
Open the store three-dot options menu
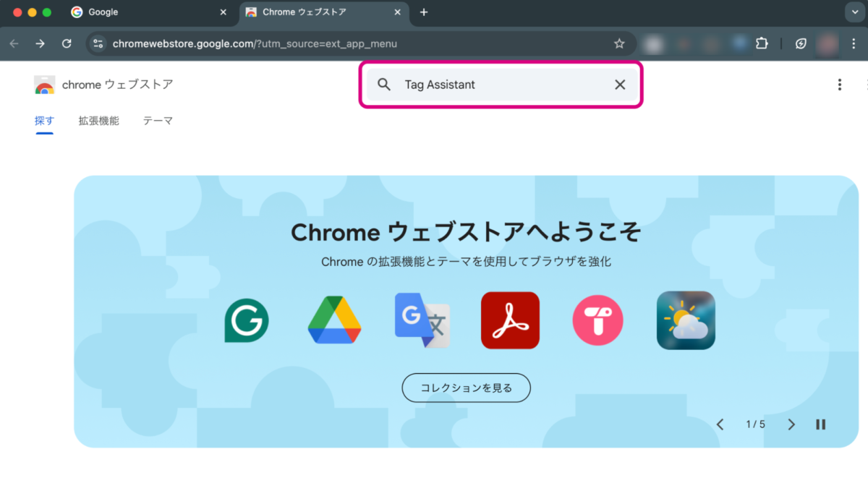pos(840,85)
